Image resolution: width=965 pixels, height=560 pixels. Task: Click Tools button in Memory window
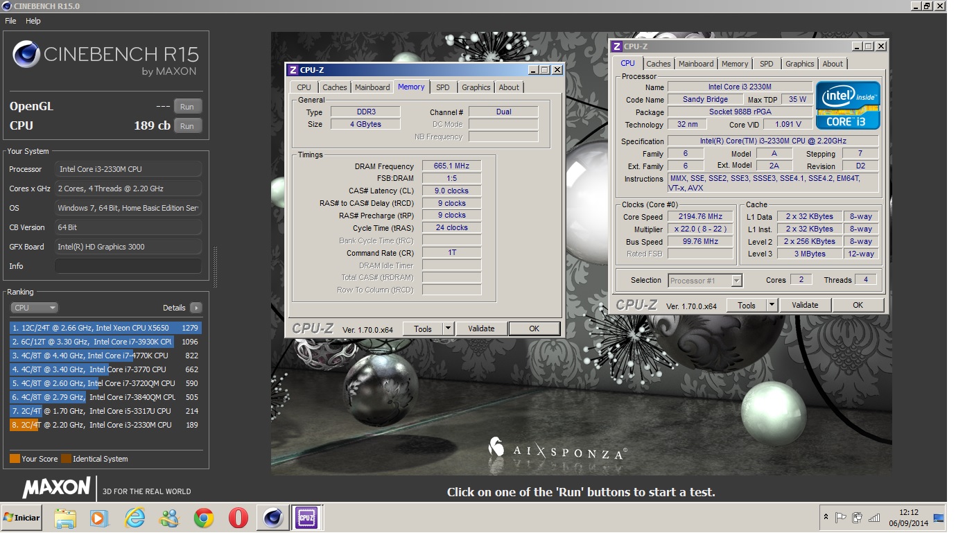pos(423,329)
